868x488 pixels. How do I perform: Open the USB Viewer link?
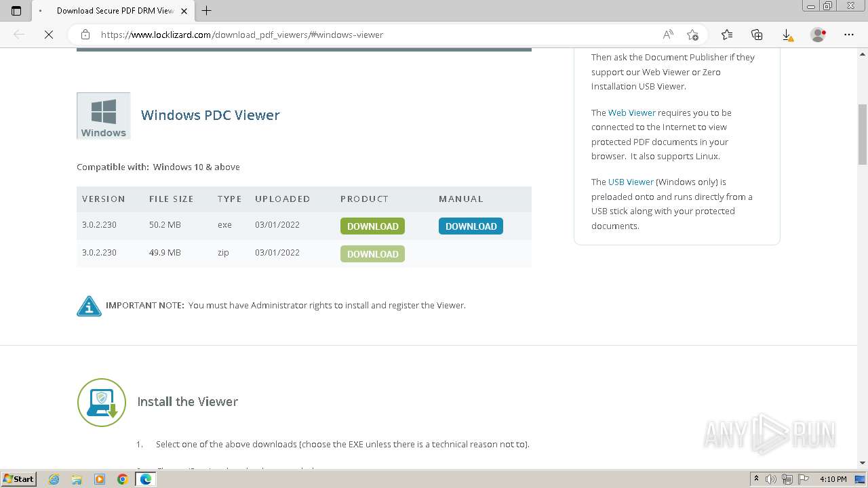tap(631, 182)
